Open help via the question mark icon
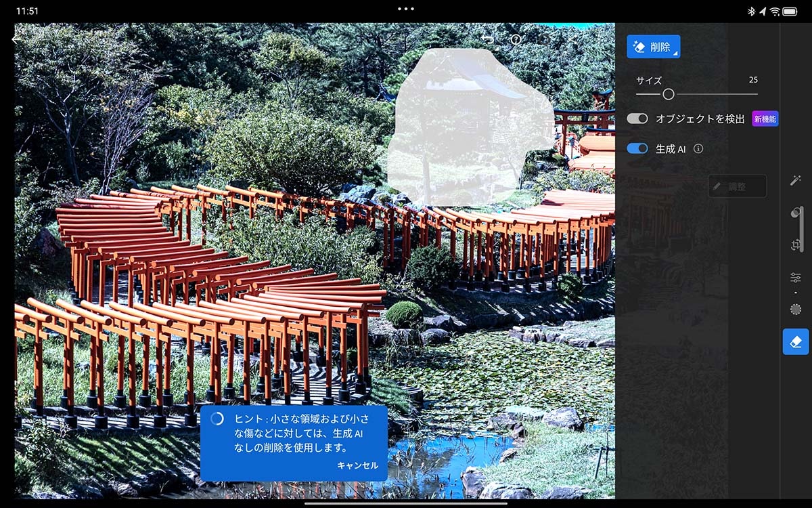This screenshot has width=812, height=508. tap(516, 39)
